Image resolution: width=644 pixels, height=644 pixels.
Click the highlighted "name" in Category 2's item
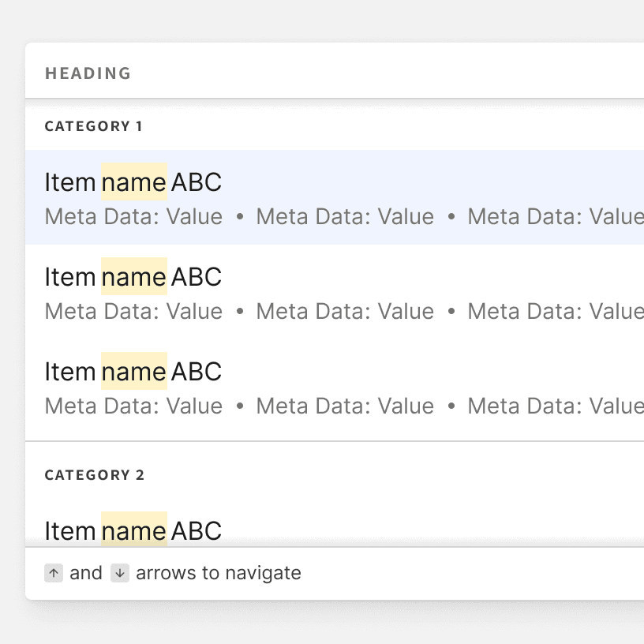(134, 530)
